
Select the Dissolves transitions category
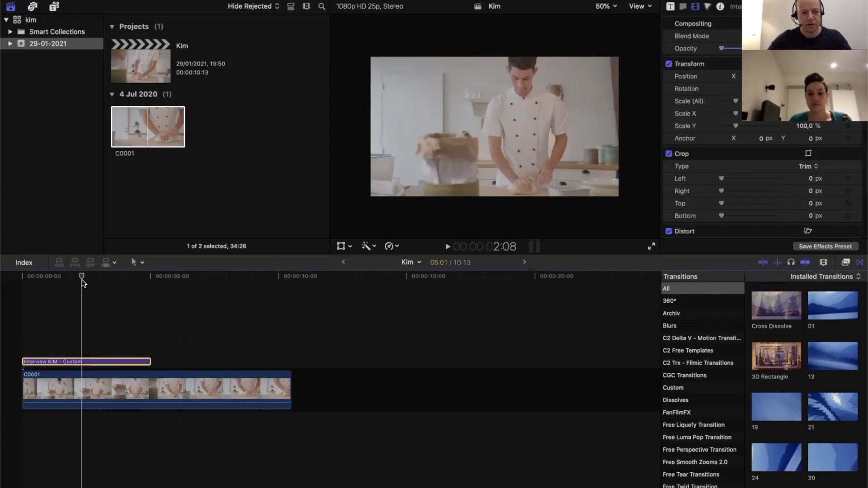click(675, 400)
